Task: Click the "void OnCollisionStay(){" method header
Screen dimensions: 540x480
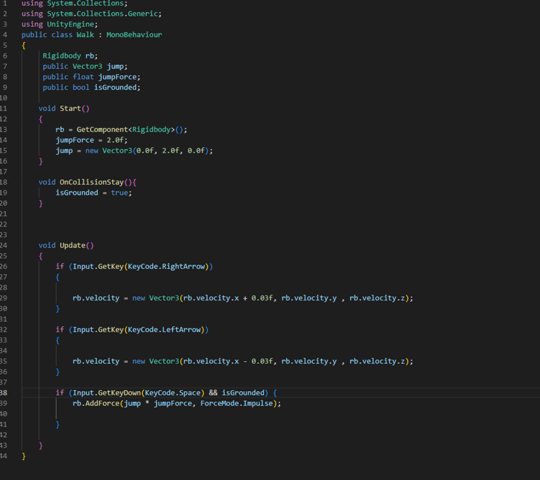Action: pyautogui.click(x=87, y=182)
